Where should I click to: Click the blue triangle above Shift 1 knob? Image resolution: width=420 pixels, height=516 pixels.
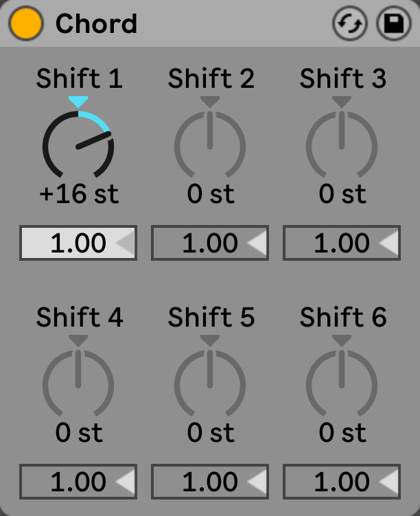pyautogui.click(x=78, y=102)
